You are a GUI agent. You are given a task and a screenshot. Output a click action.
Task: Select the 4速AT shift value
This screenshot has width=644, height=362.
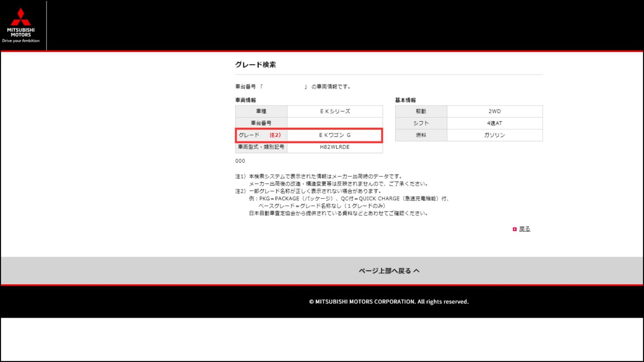494,123
